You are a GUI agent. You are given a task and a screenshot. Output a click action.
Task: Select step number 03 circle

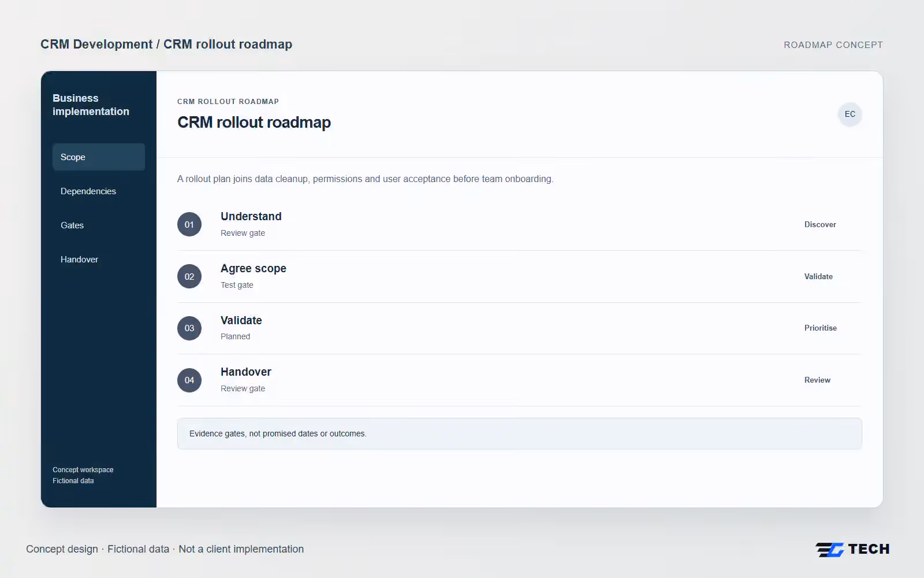tap(189, 328)
